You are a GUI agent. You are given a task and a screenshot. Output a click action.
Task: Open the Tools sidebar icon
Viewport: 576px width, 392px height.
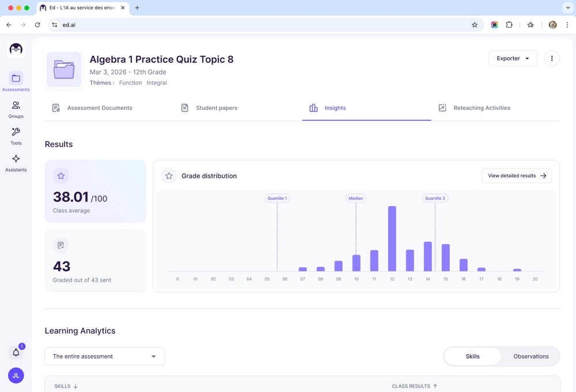pyautogui.click(x=16, y=135)
